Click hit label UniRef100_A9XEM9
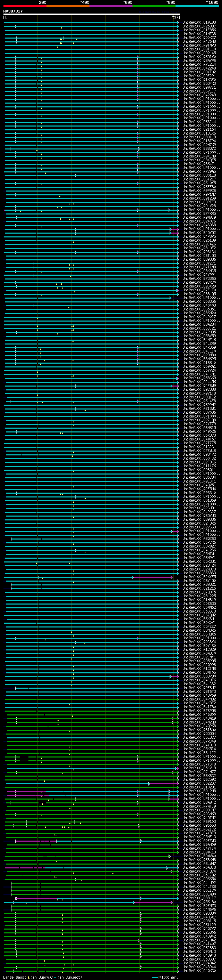 (199, 156)
